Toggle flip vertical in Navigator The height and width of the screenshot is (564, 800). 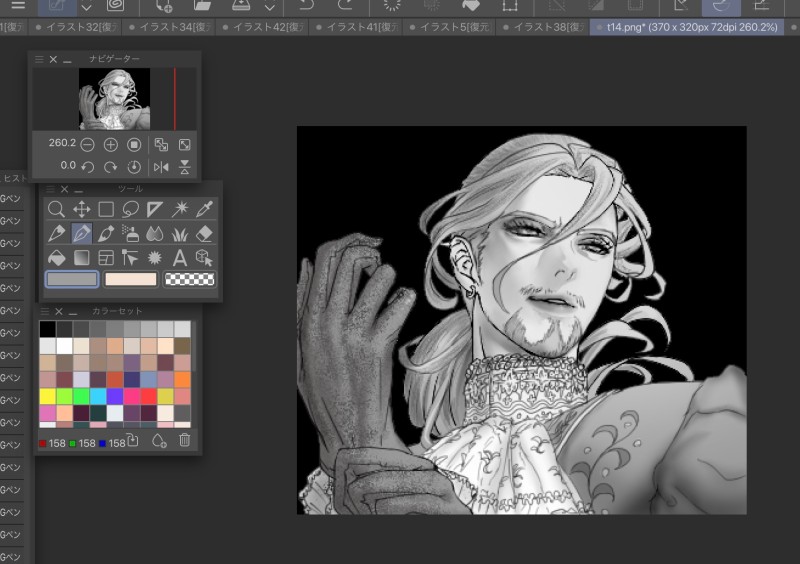tap(184, 166)
